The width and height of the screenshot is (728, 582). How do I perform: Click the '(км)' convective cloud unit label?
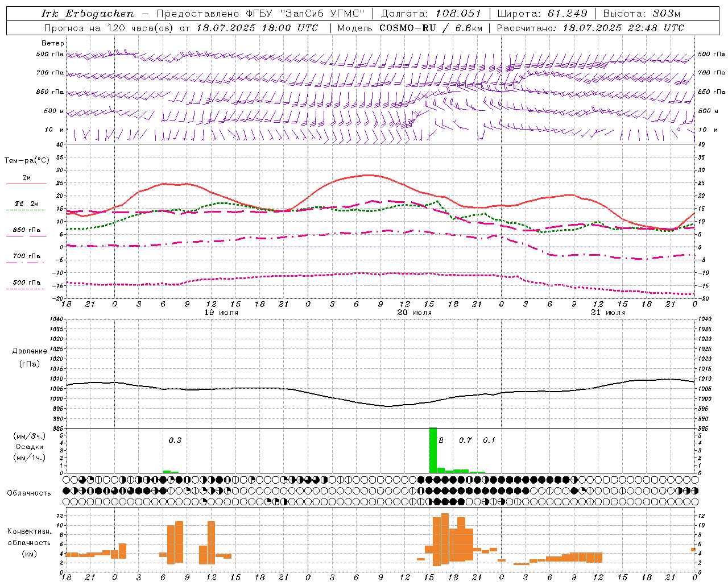click(30, 554)
